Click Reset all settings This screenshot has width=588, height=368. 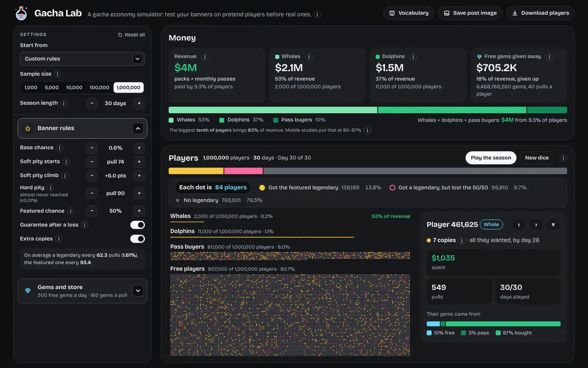pos(132,35)
